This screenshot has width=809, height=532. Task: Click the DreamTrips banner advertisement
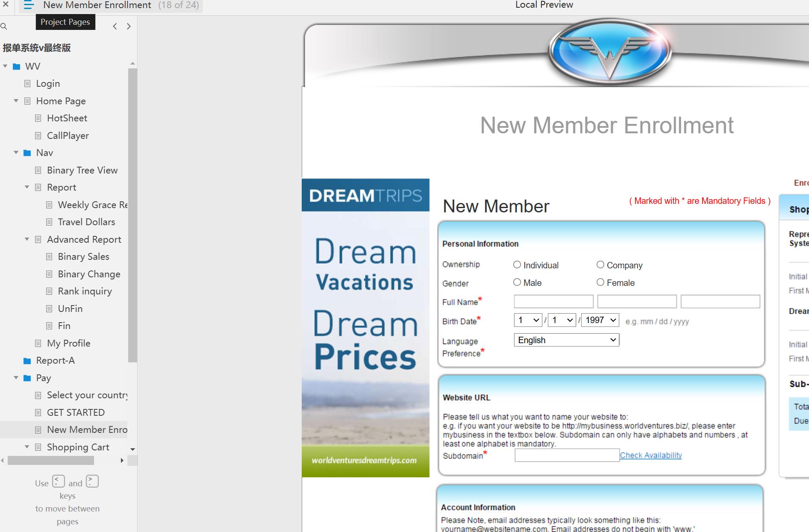pyautogui.click(x=365, y=328)
